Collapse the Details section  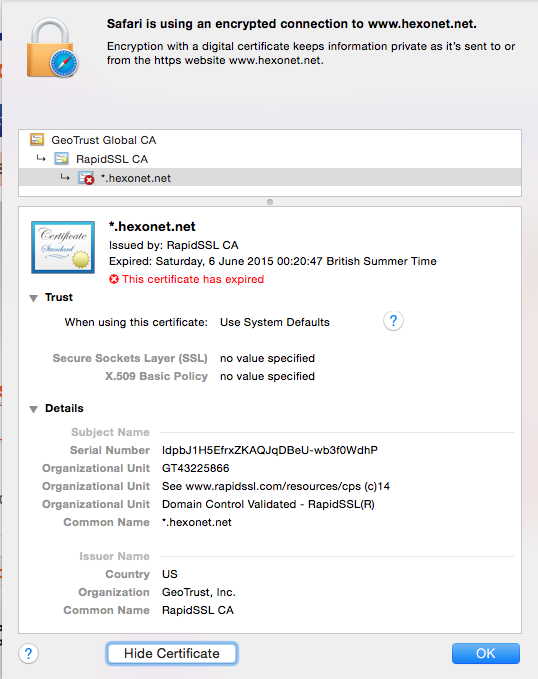point(33,409)
